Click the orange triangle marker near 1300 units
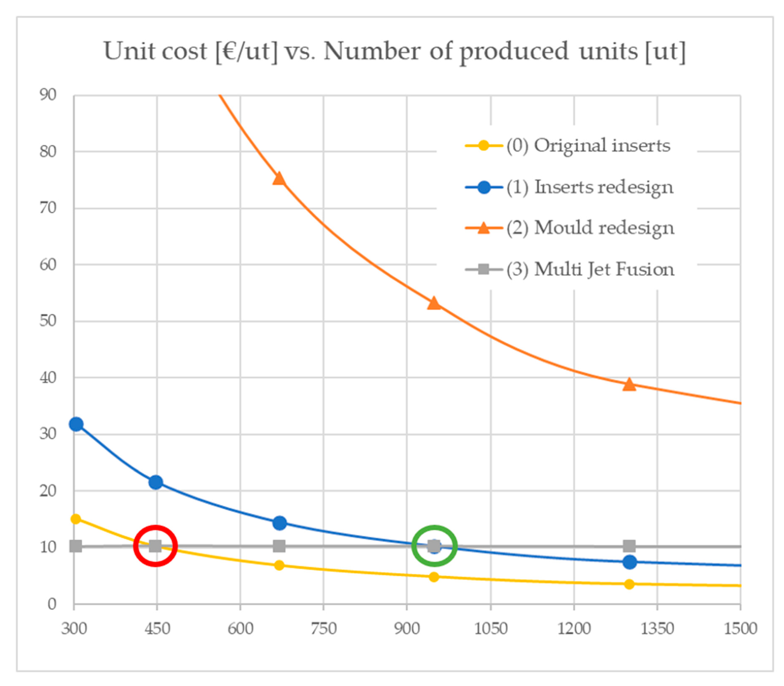The height and width of the screenshot is (686, 784). (629, 385)
